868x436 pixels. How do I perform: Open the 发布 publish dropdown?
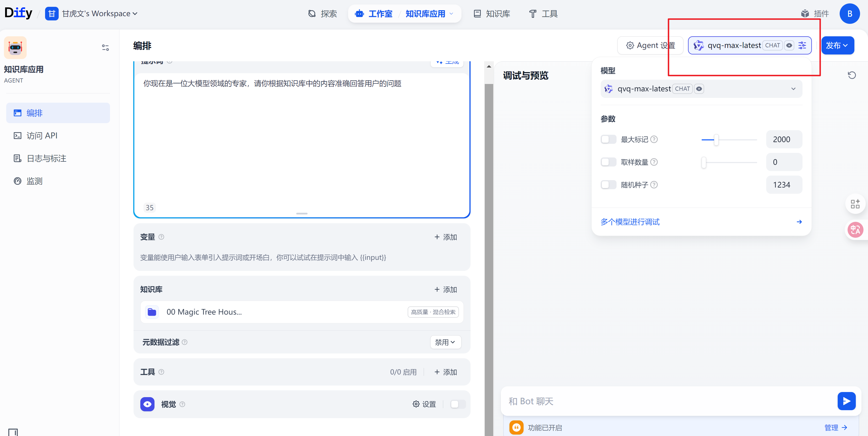tap(837, 45)
